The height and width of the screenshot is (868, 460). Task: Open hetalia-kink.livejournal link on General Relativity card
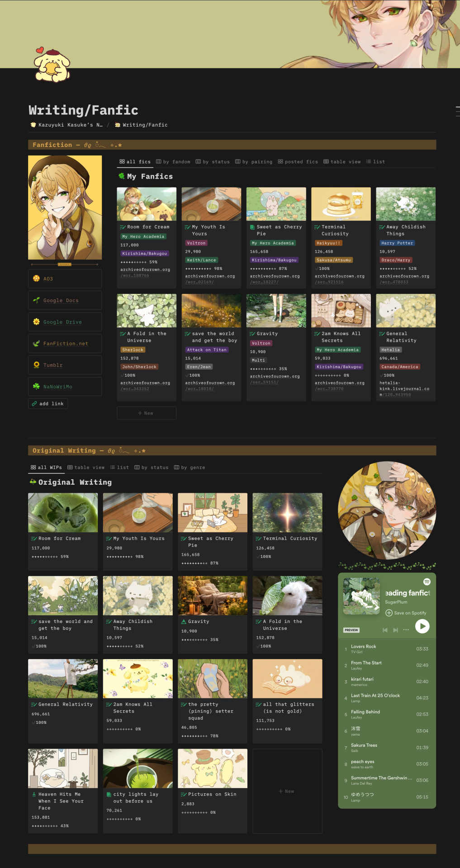coord(404,389)
